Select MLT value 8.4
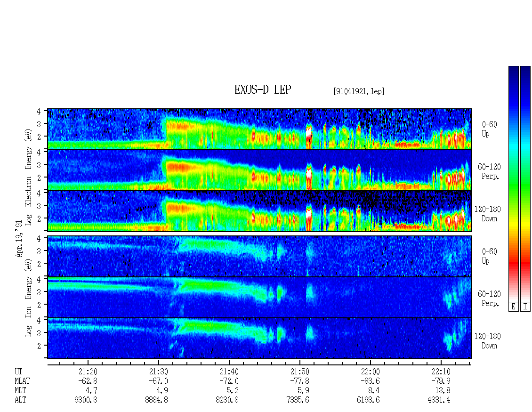 coord(374,391)
